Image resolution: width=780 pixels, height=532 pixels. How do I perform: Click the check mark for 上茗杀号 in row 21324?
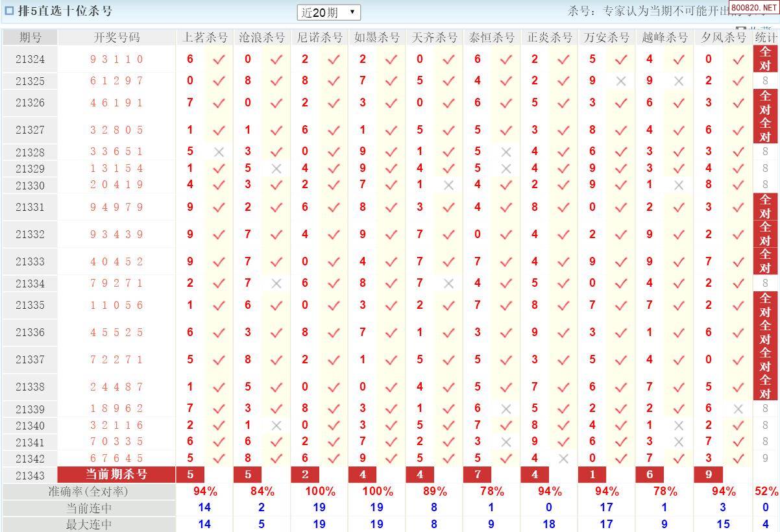pos(219,60)
